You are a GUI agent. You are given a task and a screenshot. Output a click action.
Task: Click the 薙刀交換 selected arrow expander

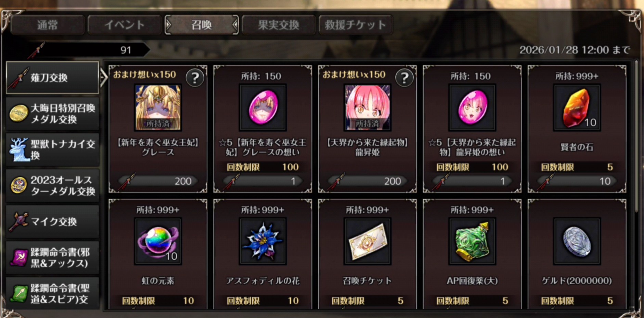[x=104, y=78]
